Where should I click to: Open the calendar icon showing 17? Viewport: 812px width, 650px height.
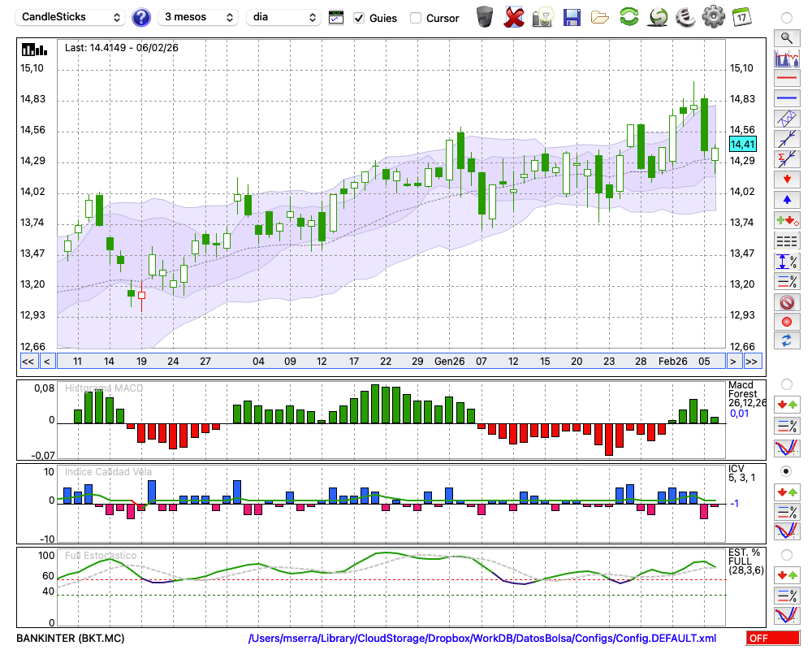[741, 18]
